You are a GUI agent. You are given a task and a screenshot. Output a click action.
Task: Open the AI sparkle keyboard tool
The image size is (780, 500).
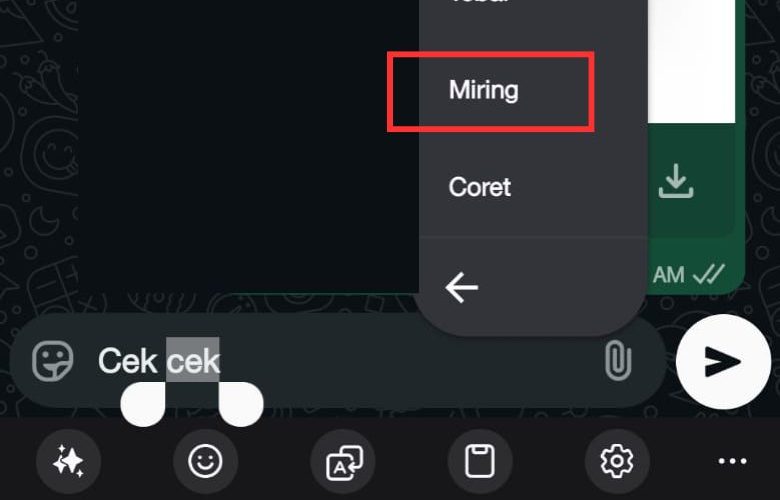click(68, 462)
